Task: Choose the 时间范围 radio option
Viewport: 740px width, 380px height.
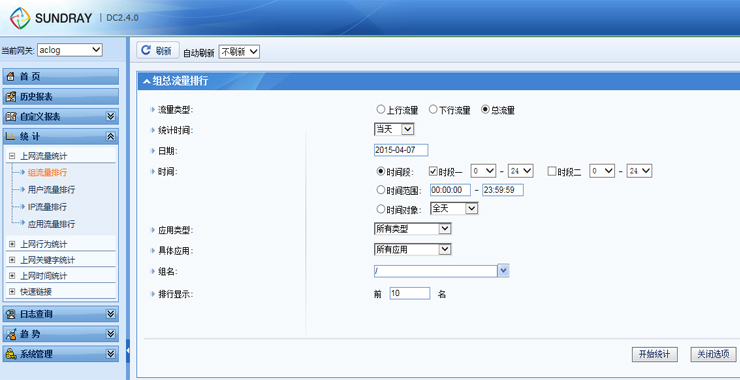Action: tap(380, 190)
